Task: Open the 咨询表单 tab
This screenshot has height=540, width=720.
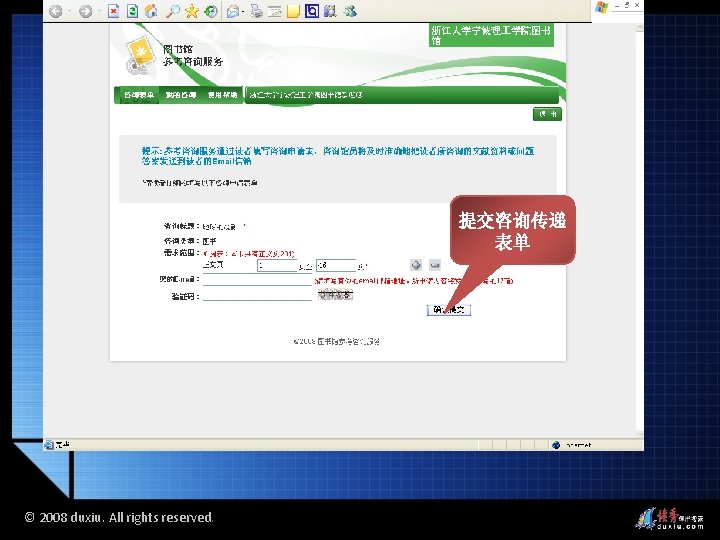Action: (x=139, y=95)
